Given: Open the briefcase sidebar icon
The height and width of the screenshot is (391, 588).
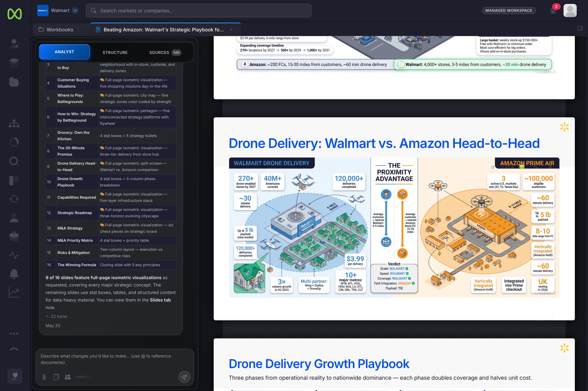Looking at the screenshot, I should [14, 236].
